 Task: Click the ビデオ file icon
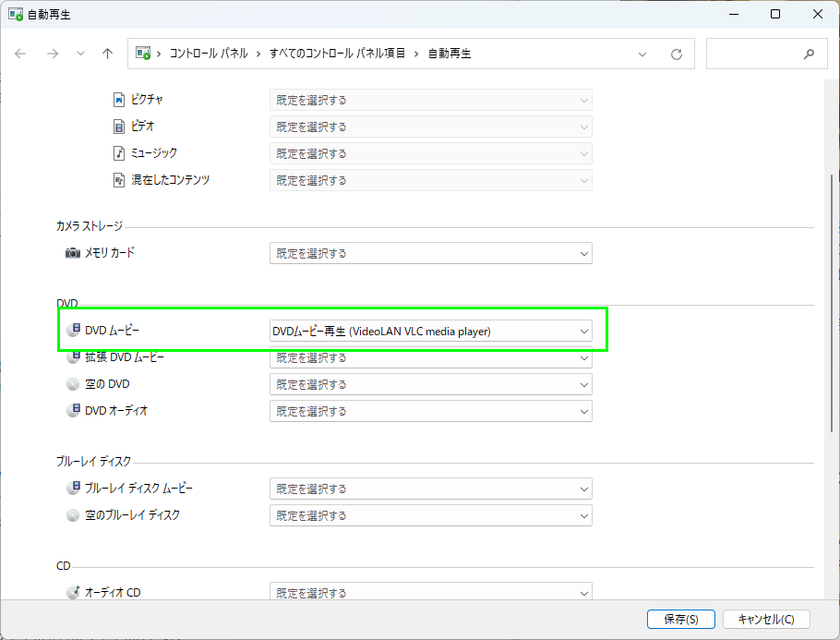coord(119,127)
